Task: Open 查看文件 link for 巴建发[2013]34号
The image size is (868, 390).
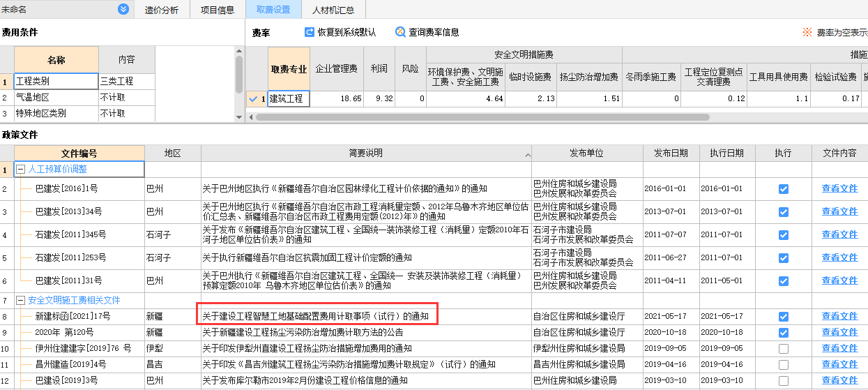Action: coord(839,211)
